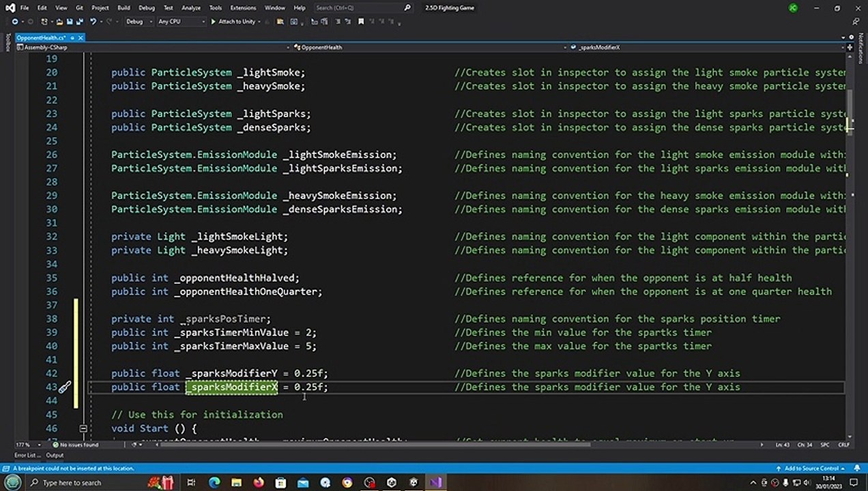Open File Explorer from the taskbar
This screenshot has width=868, height=491.
click(x=236, y=483)
